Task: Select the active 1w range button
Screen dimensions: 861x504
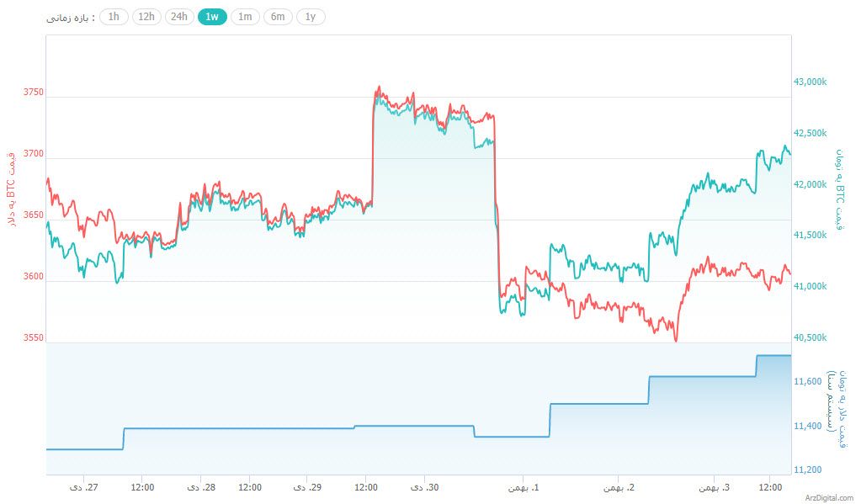Action: 212,17
